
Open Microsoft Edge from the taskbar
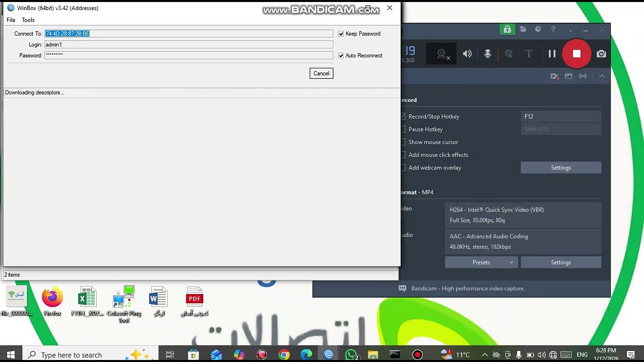[306, 355]
